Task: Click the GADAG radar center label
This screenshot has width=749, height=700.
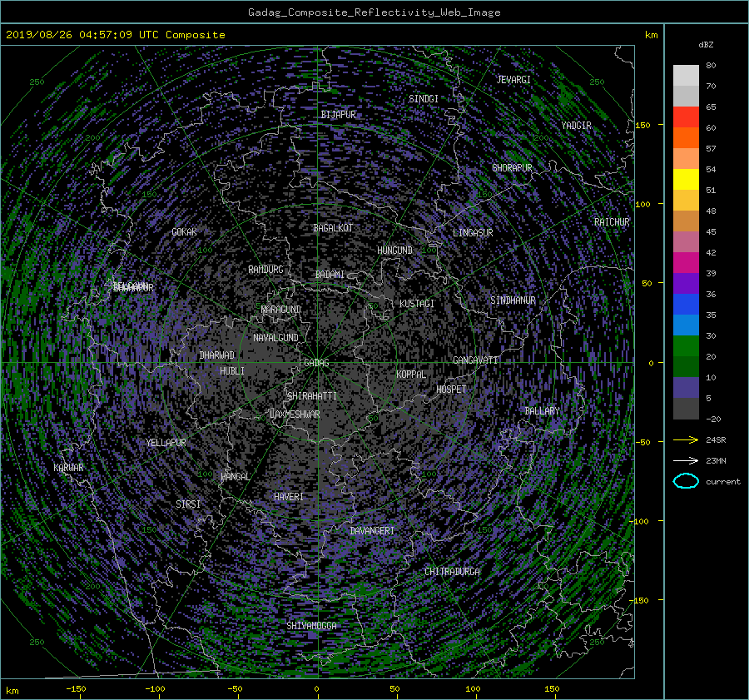Action: coord(316,363)
